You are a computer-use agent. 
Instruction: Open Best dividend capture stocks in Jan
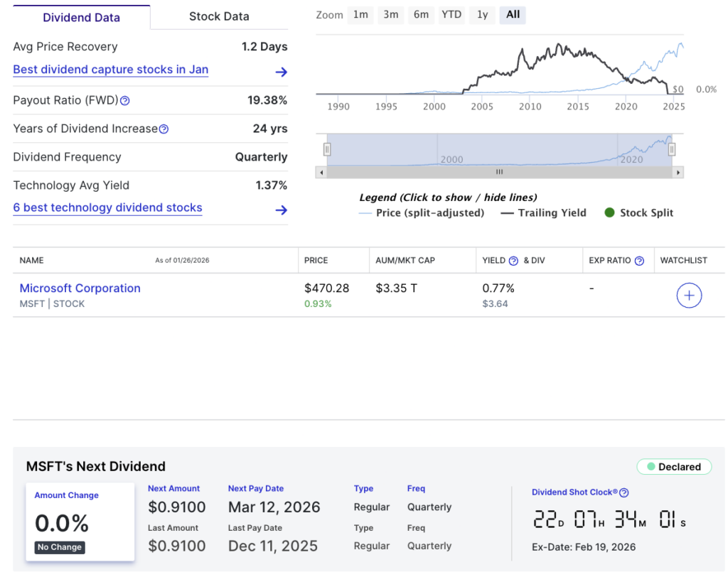[x=110, y=70]
